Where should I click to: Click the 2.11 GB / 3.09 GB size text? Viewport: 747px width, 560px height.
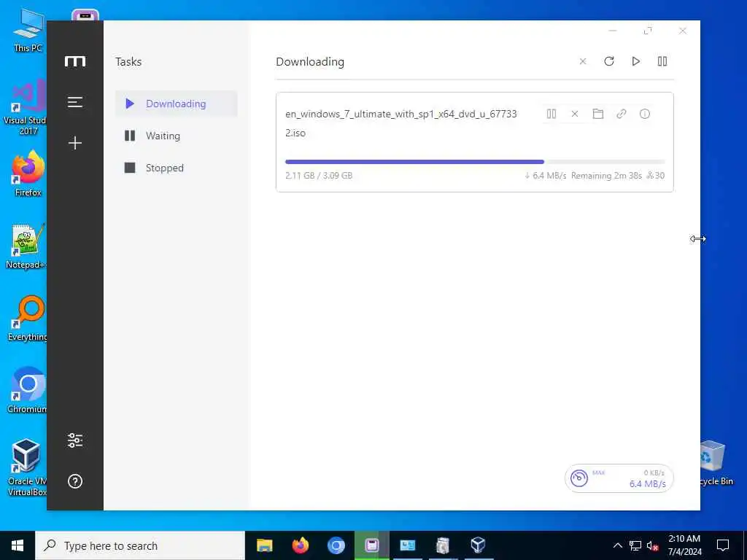pos(319,175)
